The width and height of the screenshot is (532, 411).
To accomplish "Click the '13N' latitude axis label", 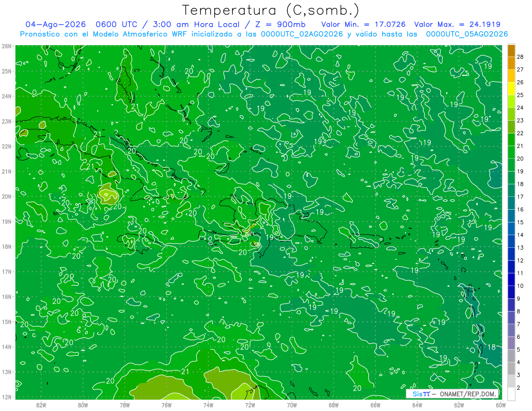I will [x=7, y=372].
